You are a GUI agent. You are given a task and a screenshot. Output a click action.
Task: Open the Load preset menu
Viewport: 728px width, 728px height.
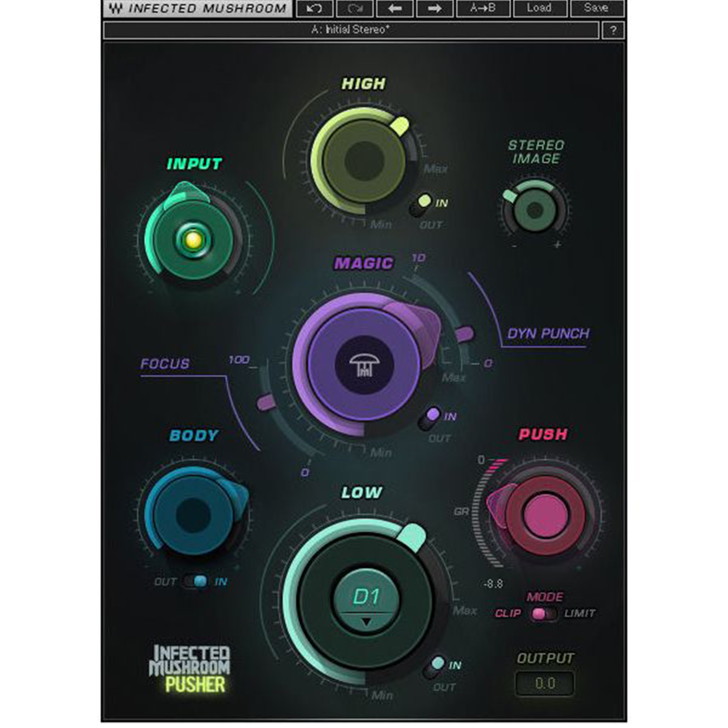tap(539, 8)
